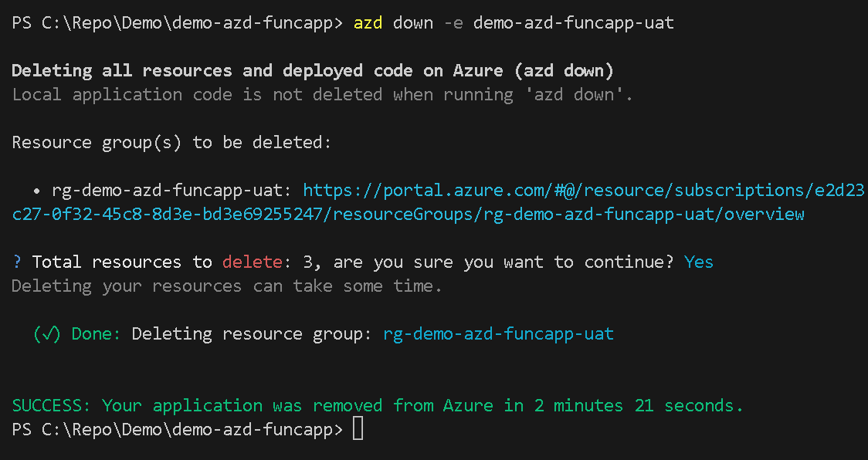The width and height of the screenshot is (868, 460).
Task: Click the 'Local application code is not deleted' line
Action: [x=322, y=95]
